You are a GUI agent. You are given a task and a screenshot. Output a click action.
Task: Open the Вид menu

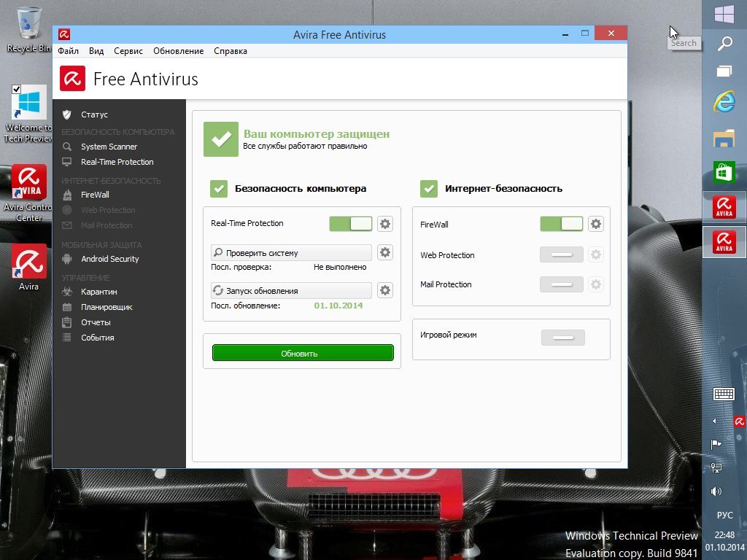pyautogui.click(x=96, y=51)
